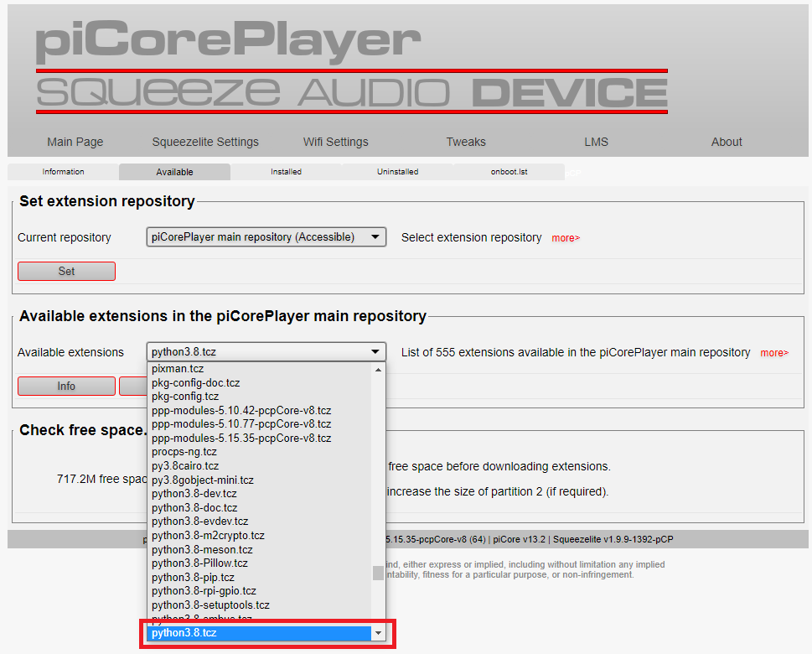Select python3.8-doc.tcz option
The image size is (812, 654).
click(260, 508)
